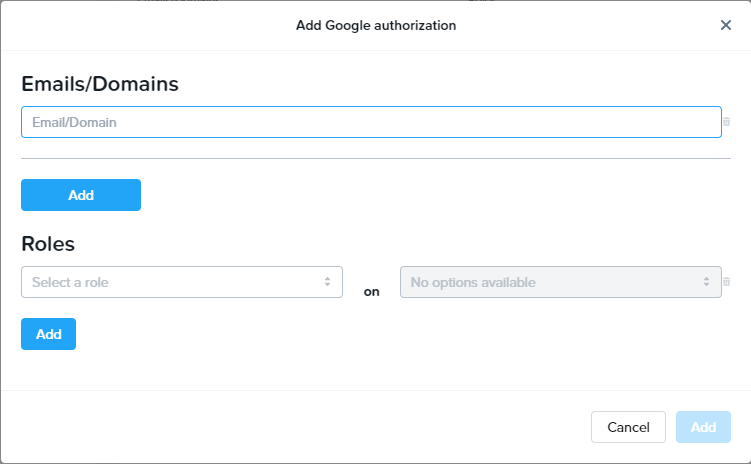Click the Emails/Domains heading
This screenshot has width=751, height=464.
click(100, 84)
